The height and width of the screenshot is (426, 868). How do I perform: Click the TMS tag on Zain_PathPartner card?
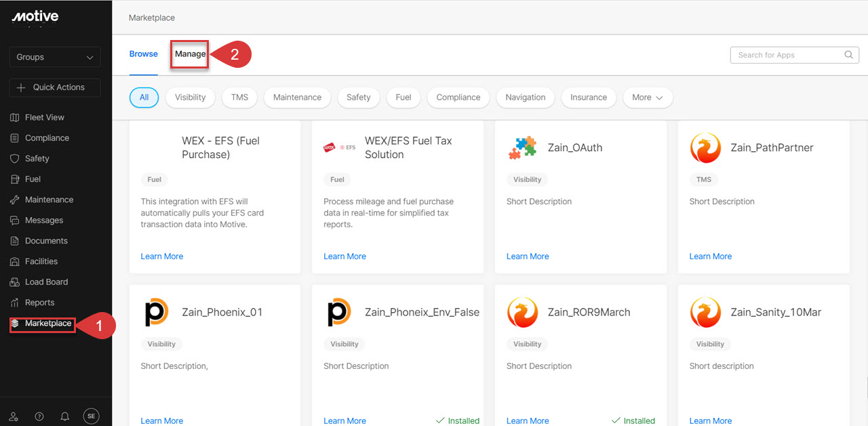click(704, 180)
